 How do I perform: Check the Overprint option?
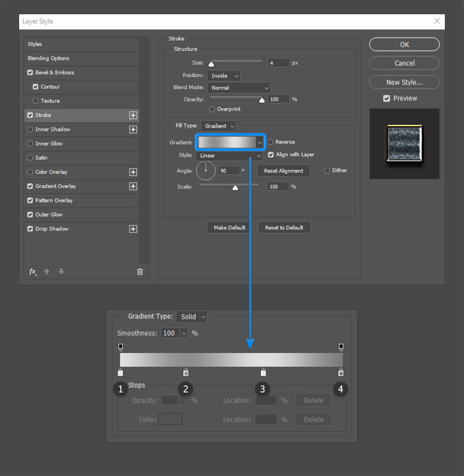click(212, 109)
